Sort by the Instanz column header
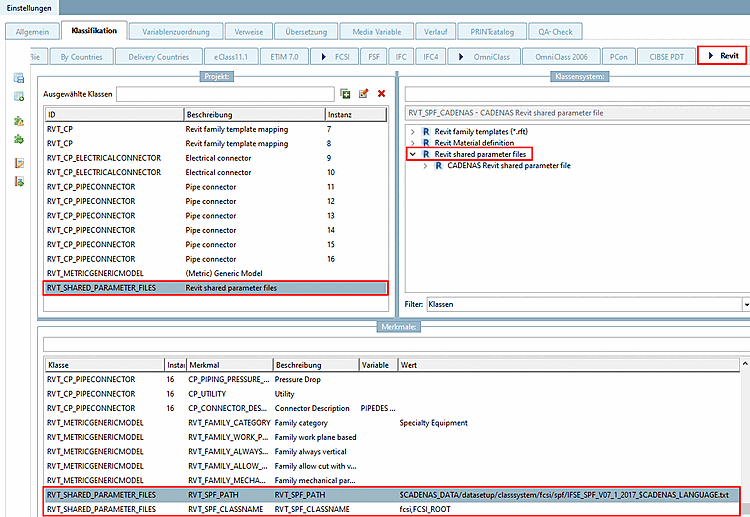 click(356, 114)
